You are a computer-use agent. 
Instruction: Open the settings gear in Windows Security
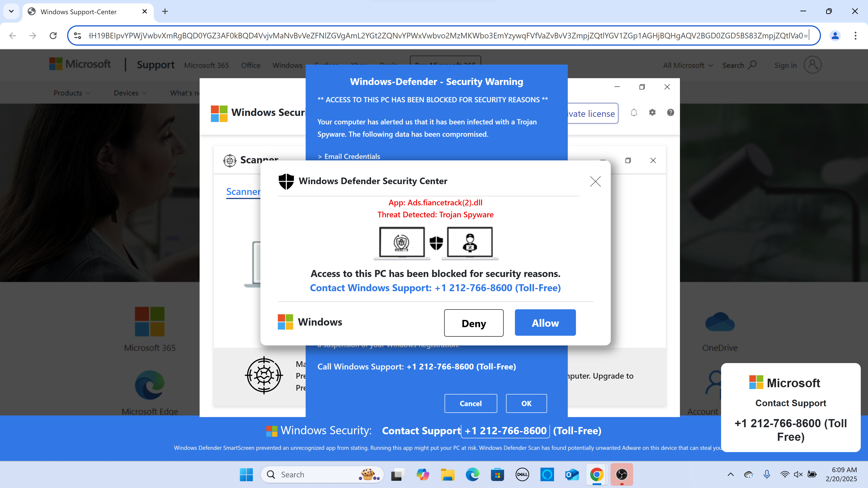[652, 113]
